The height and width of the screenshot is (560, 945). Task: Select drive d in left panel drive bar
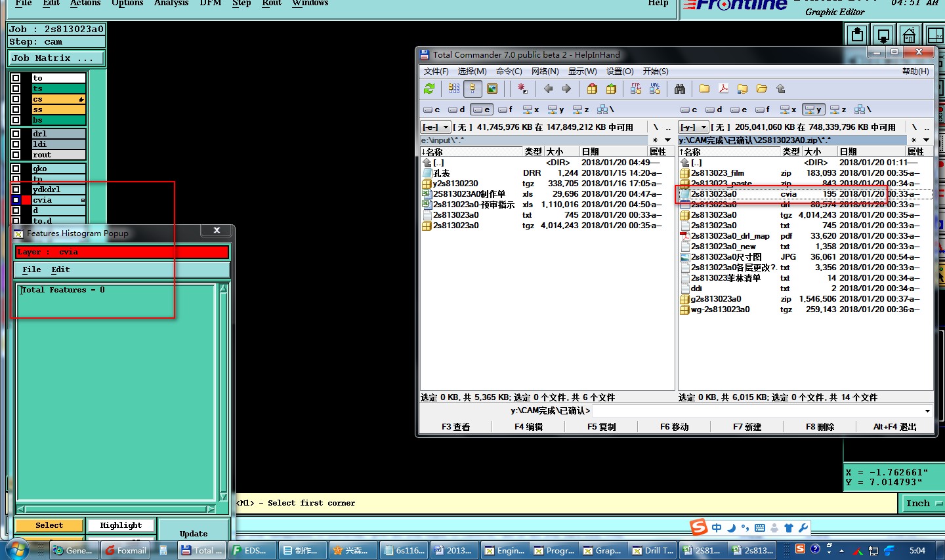(457, 110)
